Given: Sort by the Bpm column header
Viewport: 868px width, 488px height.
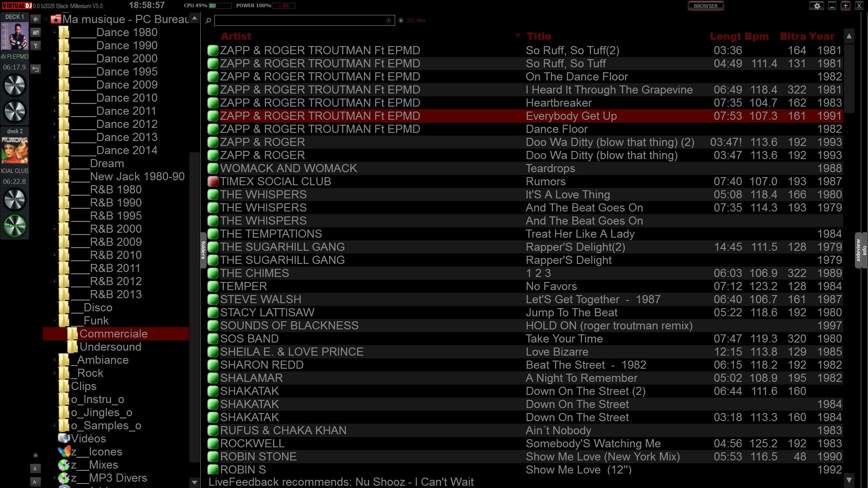Looking at the screenshot, I should (757, 36).
